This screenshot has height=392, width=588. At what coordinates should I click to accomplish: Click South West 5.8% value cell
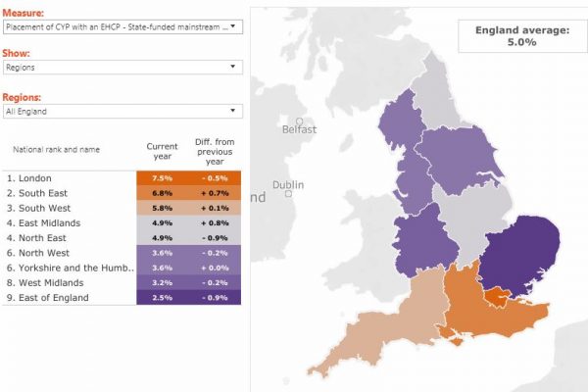pos(162,208)
